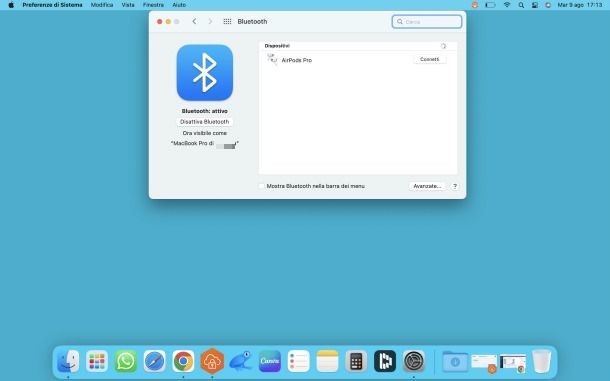Launch Canva from the Dock
The width and height of the screenshot is (610, 381).
(x=270, y=361)
